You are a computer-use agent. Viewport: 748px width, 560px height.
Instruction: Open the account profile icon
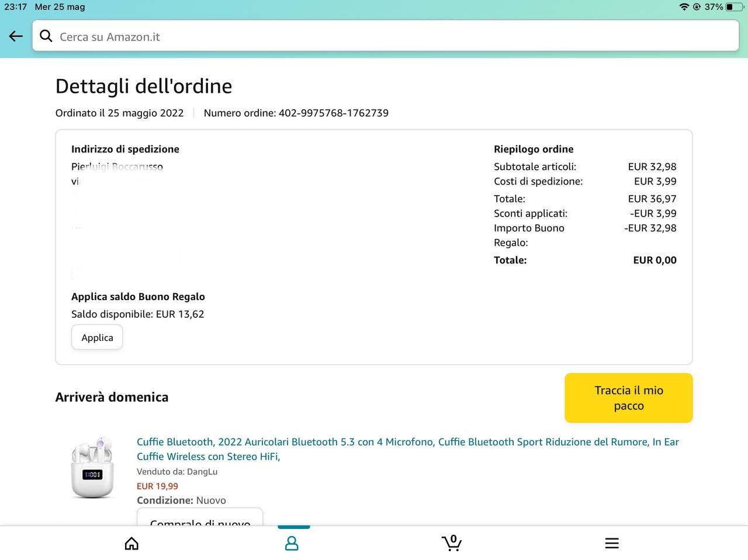pos(292,544)
